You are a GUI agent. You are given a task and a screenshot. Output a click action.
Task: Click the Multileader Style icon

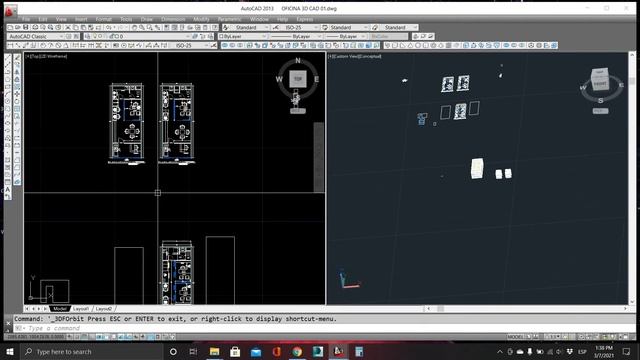(375, 27)
